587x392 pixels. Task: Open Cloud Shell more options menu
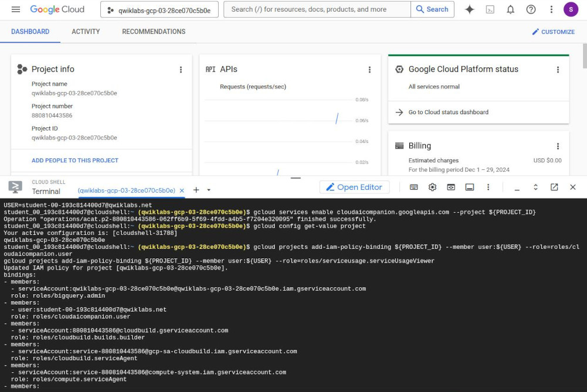tap(488, 187)
